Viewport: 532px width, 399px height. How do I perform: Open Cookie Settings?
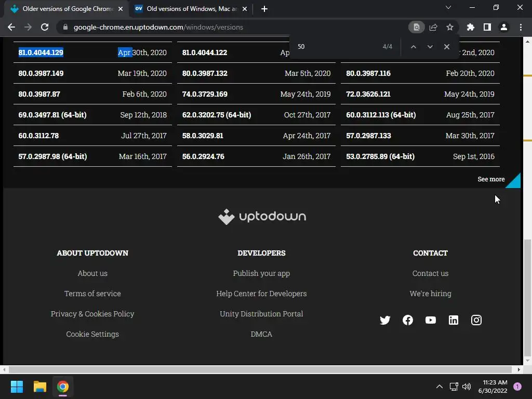click(x=92, y=334)
